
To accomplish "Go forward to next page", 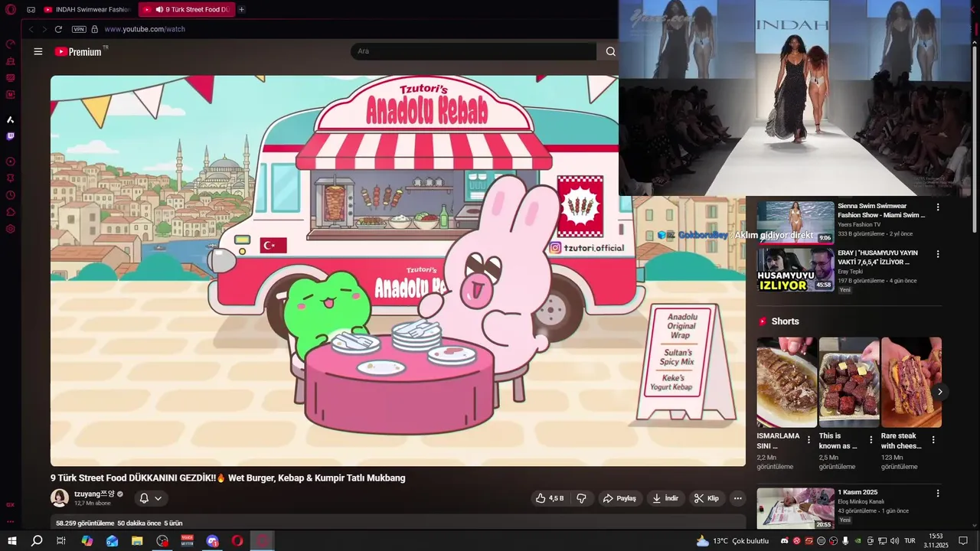I will pyautogui.click(x=44, y=29).
